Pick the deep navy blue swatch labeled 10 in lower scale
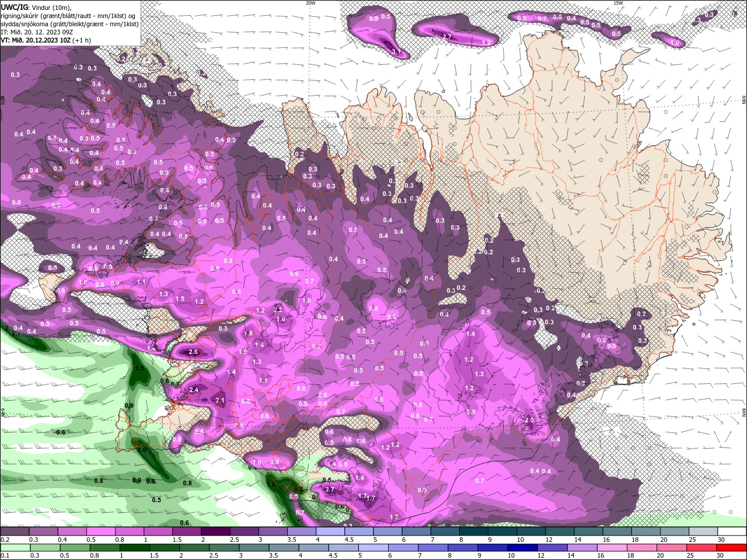Screen dimensions: 747x560 [522, 548]
